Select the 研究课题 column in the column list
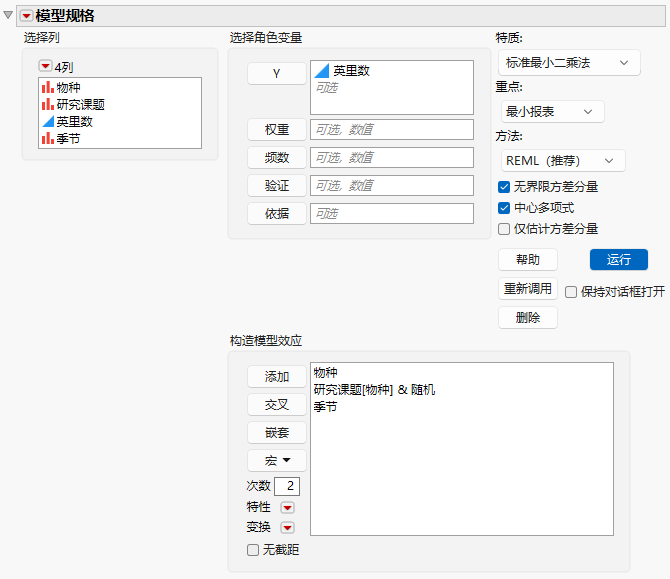 pyautogui.click(x=73, y=105)
